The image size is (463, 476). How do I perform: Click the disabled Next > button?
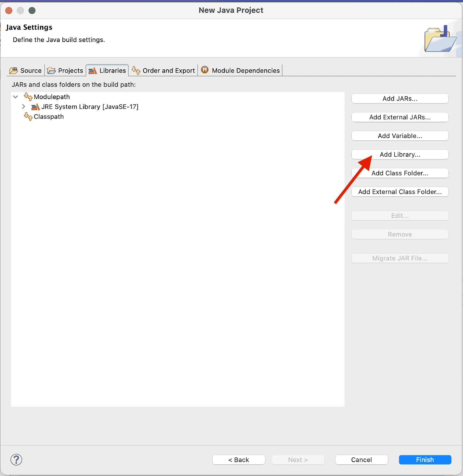(x=298, y=460)
